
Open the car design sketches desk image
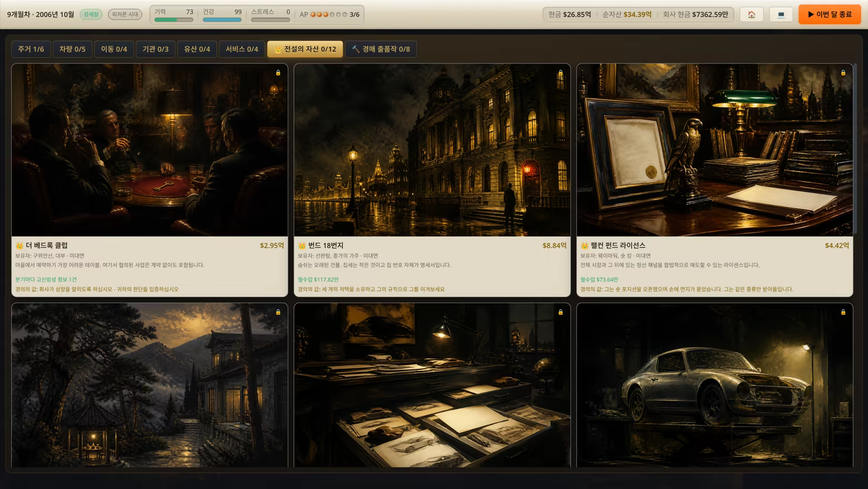(432, 385)
